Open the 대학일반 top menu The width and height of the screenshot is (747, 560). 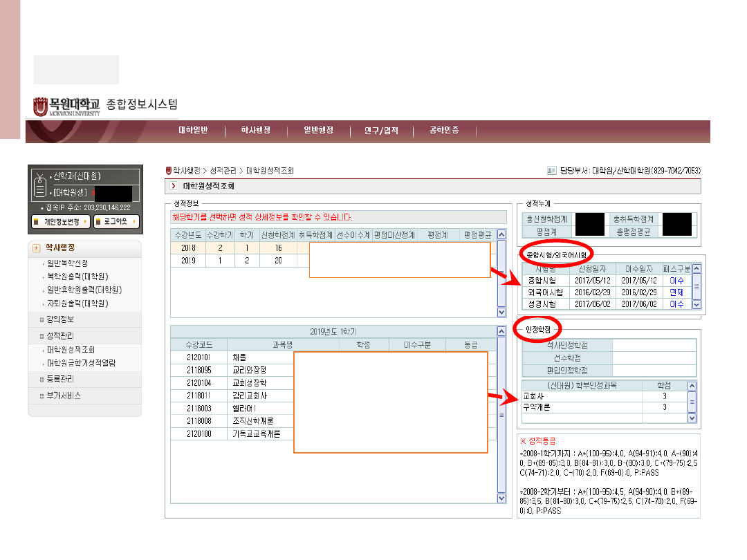(193, 131)
